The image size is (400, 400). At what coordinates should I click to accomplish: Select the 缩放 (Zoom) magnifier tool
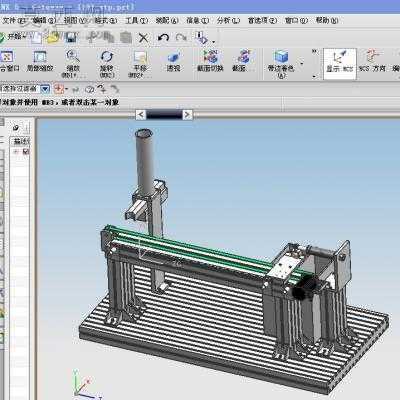73,64
